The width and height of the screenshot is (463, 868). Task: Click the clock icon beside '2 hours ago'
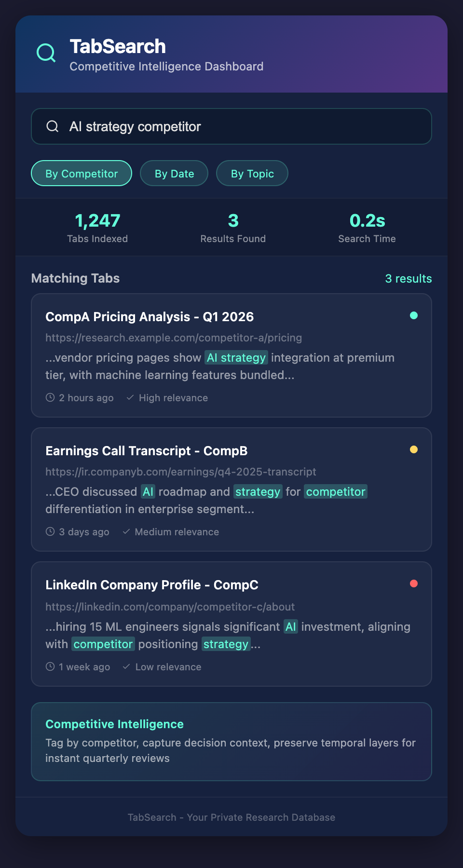pyautogui.click(x=50, y=398)
